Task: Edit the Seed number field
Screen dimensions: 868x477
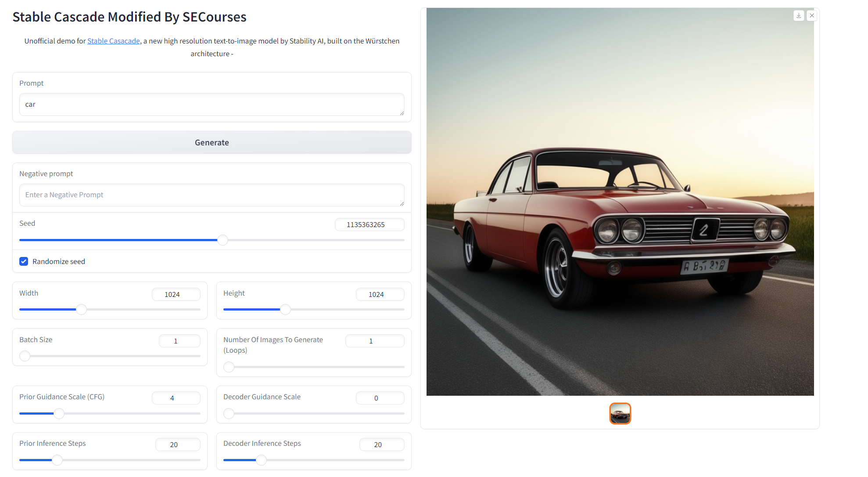Action: point(369,224)
